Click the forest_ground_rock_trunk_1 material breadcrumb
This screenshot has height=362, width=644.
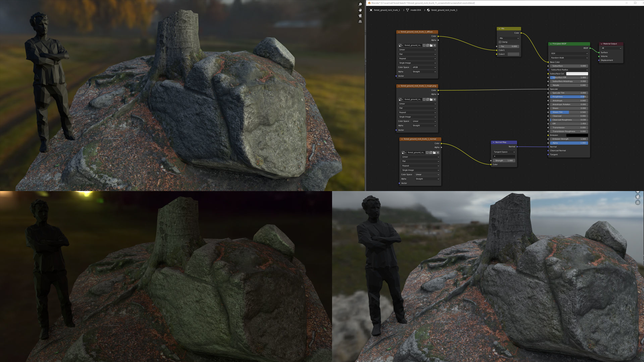pyautogui.click(x=444, y=10)
